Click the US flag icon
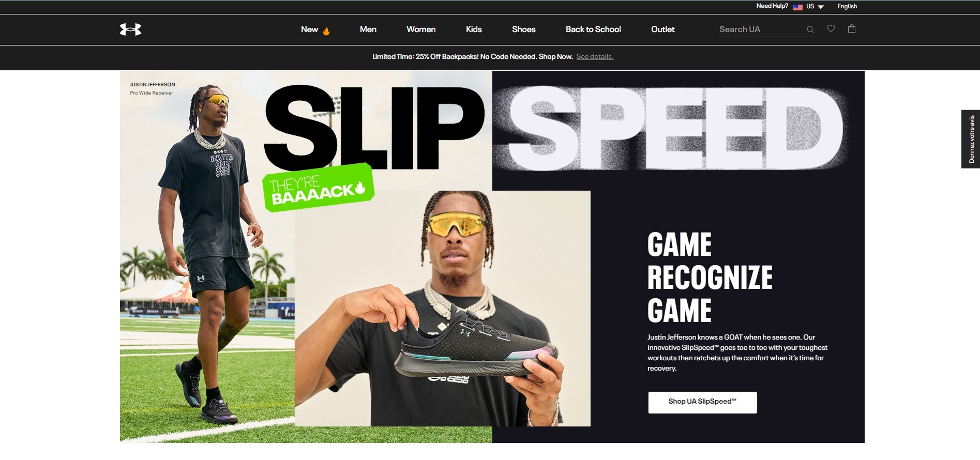The width and height of the screenshot is (980, 460). pos(798,7)
